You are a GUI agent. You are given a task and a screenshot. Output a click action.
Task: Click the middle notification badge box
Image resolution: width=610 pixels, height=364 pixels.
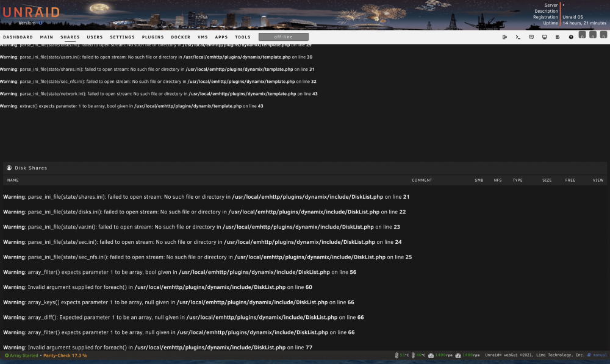(x=592, y=35)
